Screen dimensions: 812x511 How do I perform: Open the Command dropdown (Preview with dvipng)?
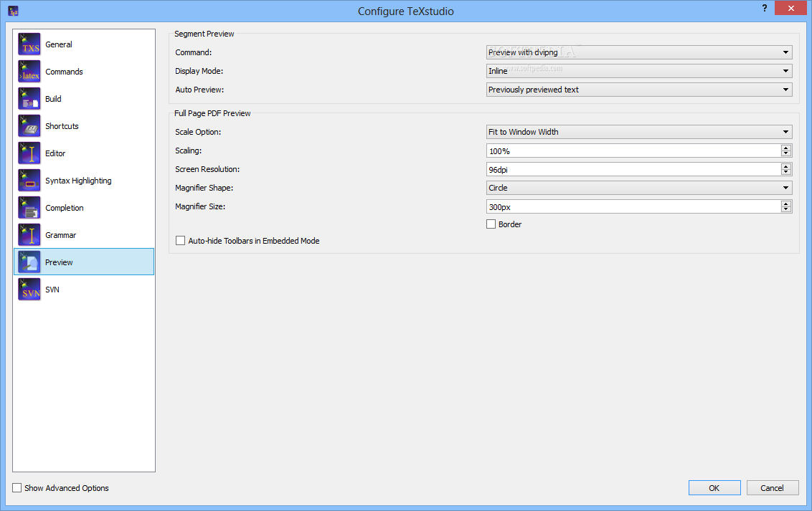pyautogui.click(x=639, y=52)
